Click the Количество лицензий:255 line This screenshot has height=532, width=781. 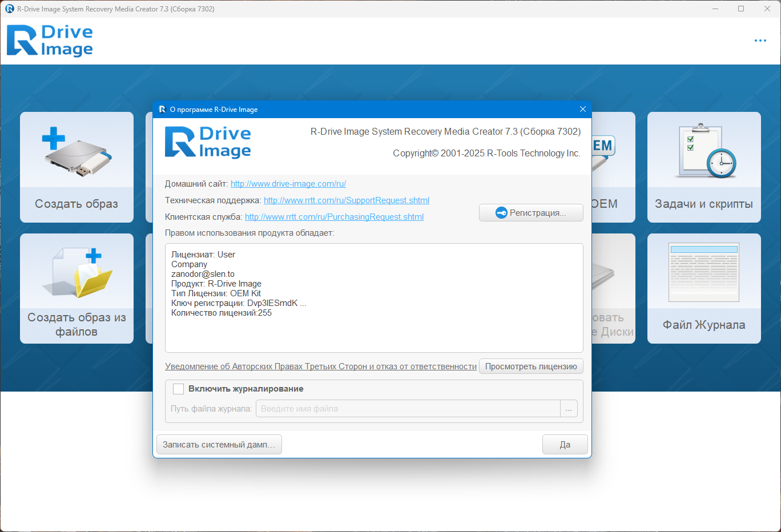tap(222, 313)
